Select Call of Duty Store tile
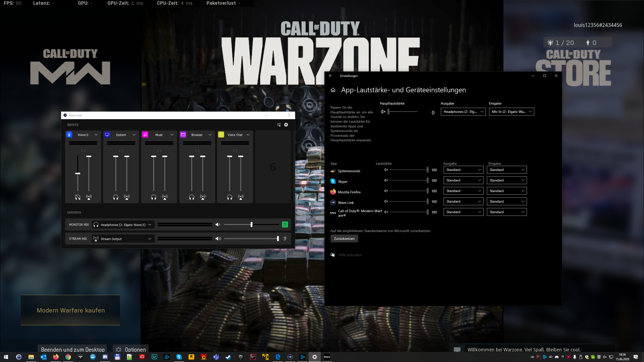This screenshot has height=362, width=644. tap(573, 67)
